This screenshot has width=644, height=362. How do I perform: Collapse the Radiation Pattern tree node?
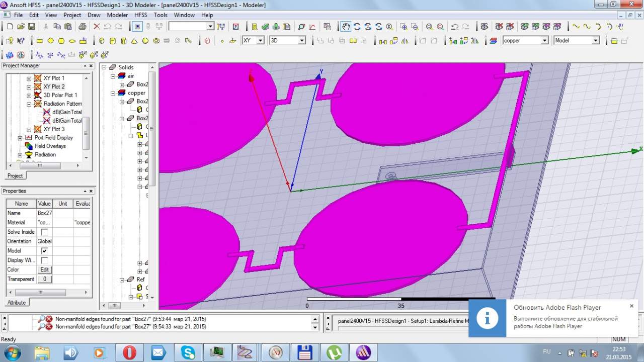29,104
